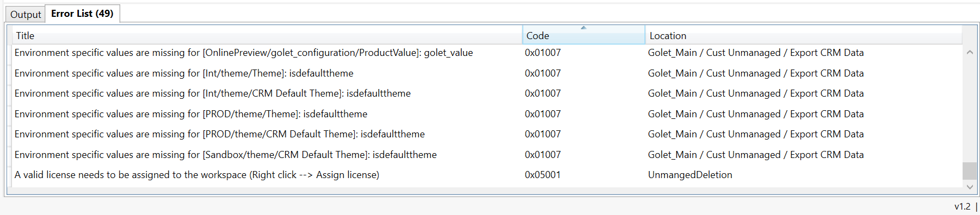Select the Error List (49) tab
The width and height of the screenshot is (980, 215).
pyautogui.click(x=82, y=14)
